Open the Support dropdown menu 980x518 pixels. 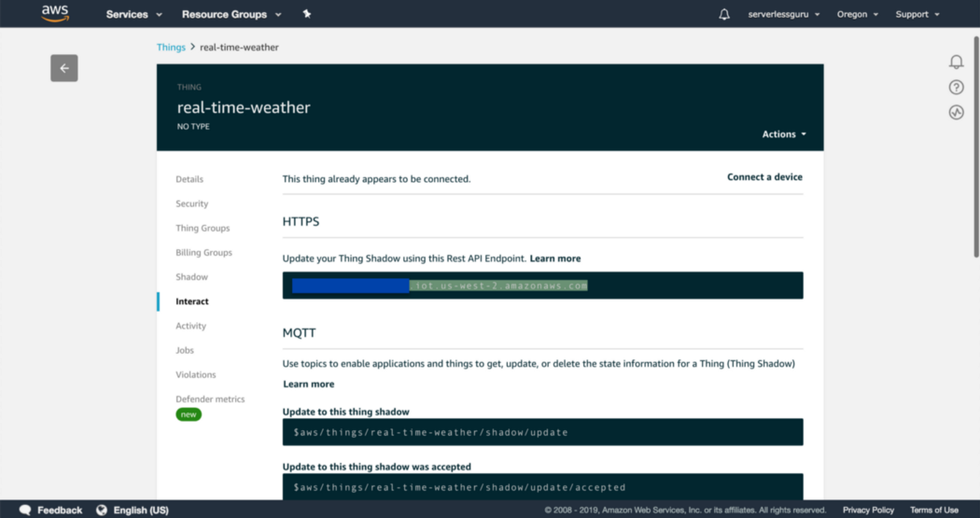tap(917, 14)
